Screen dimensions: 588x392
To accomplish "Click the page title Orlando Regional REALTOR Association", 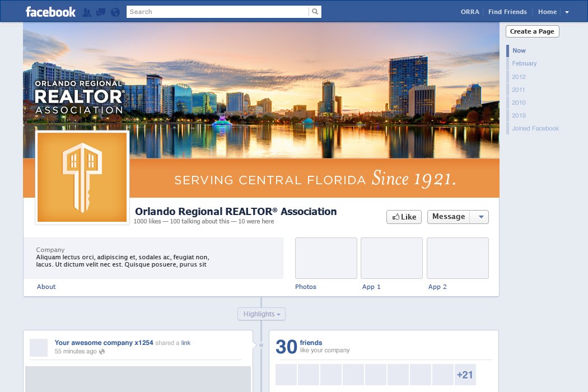I will pyautogui.click(x=236, y=212).
